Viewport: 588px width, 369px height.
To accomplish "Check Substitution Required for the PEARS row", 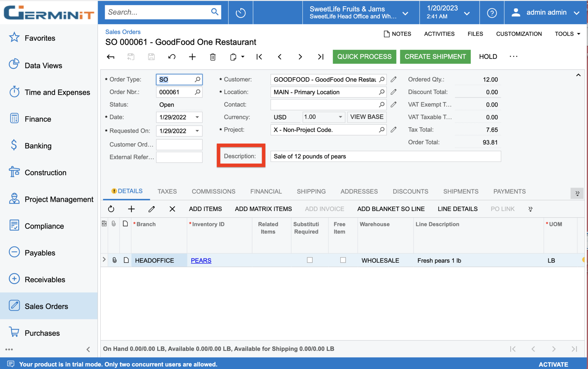I will tap(310, 260).
